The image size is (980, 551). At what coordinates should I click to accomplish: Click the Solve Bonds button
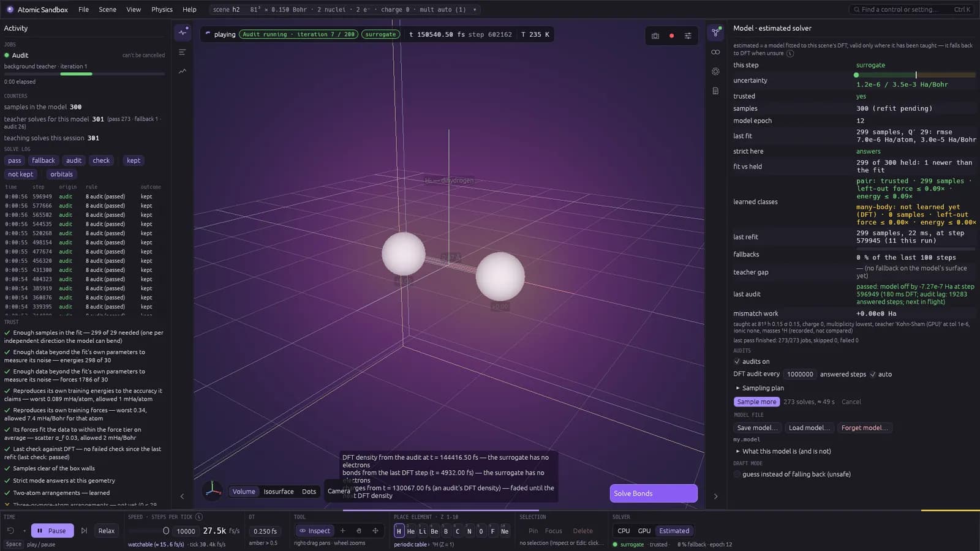point(654,493)
